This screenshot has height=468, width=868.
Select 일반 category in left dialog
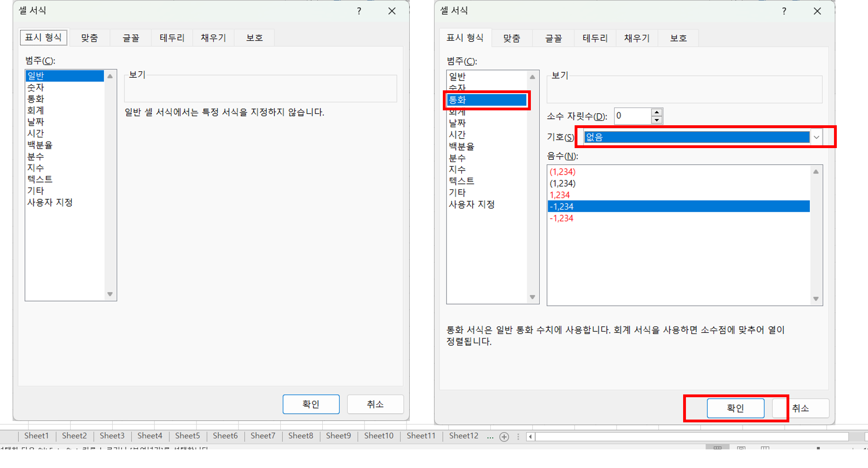coord(65,76)
